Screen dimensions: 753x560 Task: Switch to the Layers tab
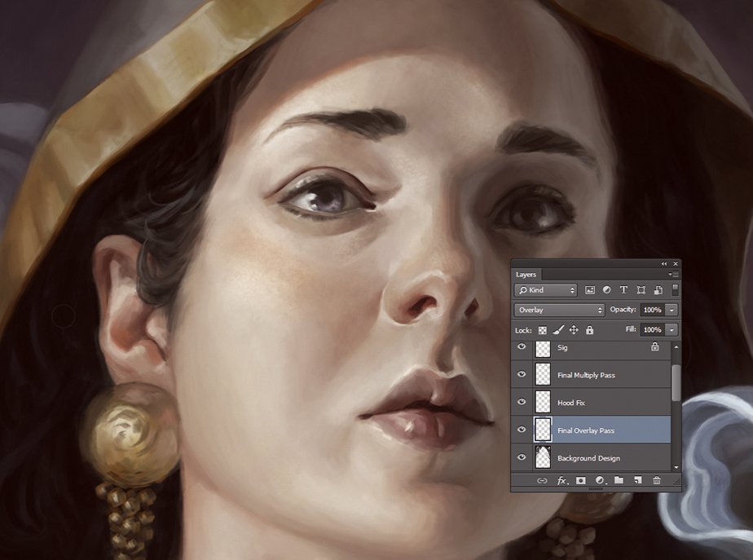click(526, 275)
